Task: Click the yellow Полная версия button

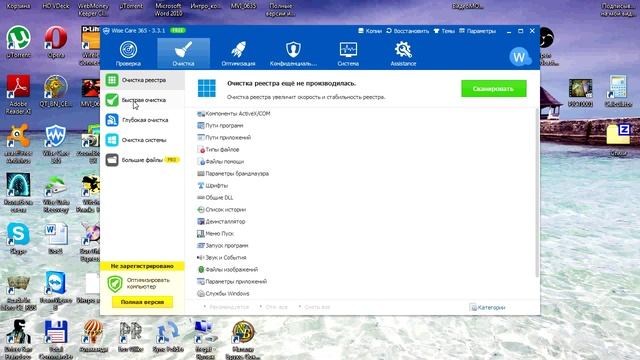Action: click(x=142, y=302)
